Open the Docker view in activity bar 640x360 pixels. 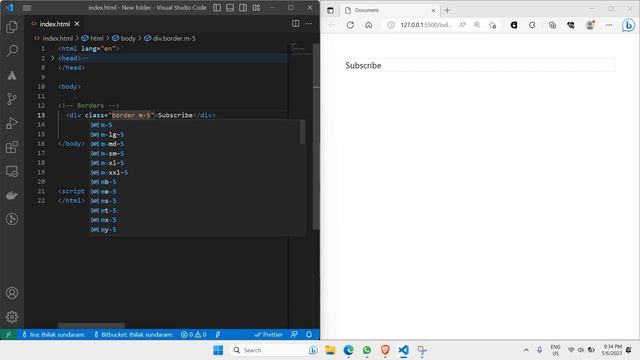12,195
